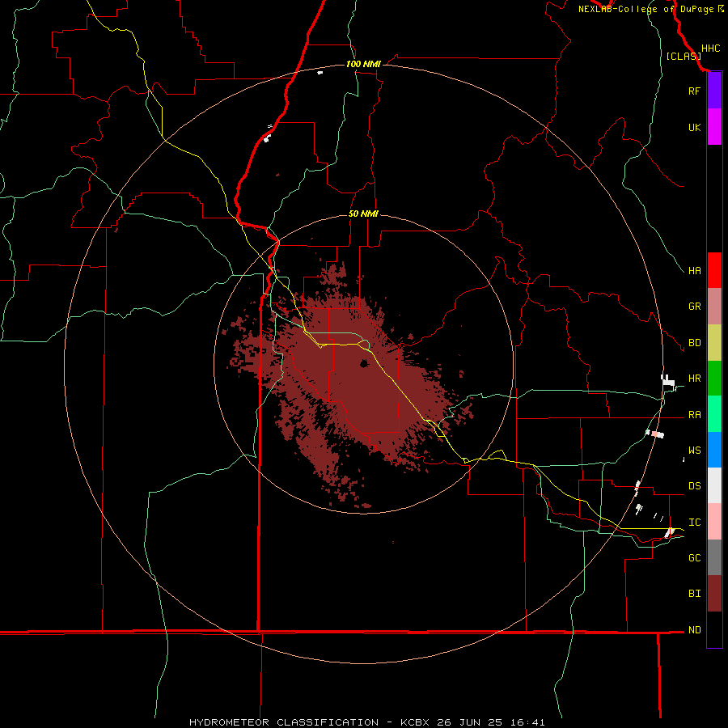
Task: Click the UK legend label
Action: (694, 127)
